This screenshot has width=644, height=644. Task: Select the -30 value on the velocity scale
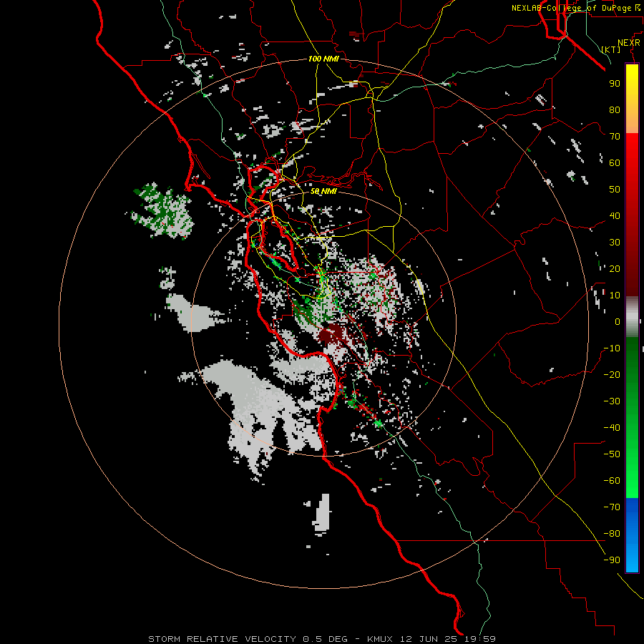(612, 401)
